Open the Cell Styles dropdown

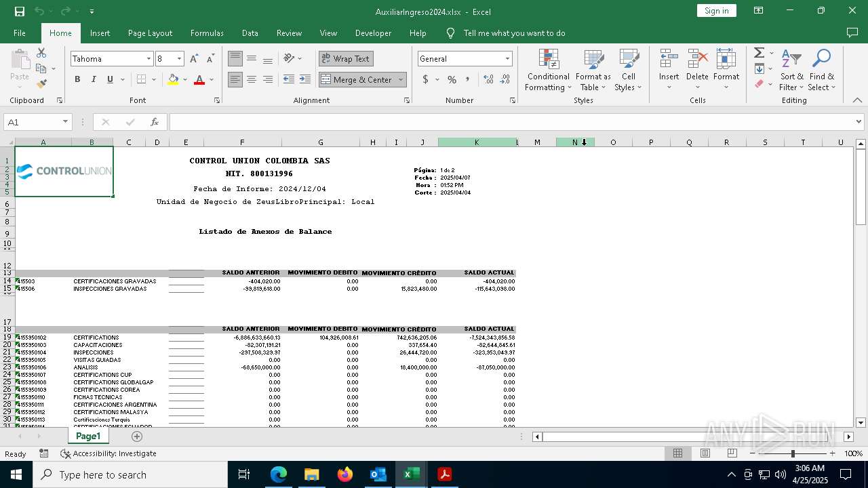pos(629,70)
